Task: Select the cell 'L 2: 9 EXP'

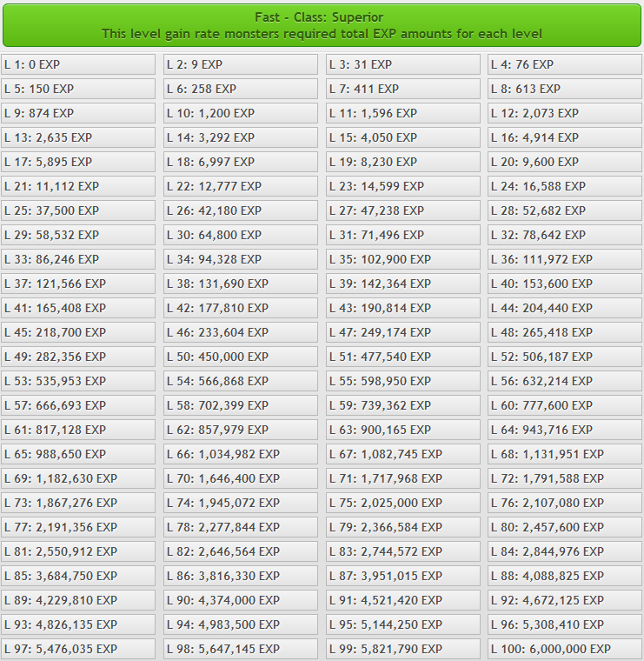Action: tap(241, 64)
